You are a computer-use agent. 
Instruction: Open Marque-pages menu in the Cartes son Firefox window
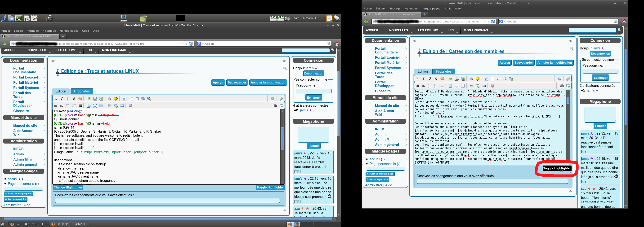point(430,9)
